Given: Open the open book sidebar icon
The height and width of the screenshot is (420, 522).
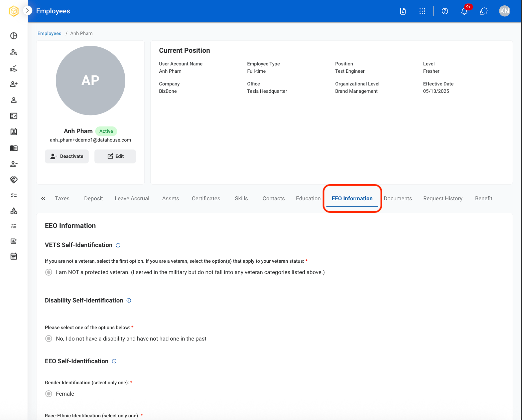Looking at the screenshot, I should click(14, 148).
